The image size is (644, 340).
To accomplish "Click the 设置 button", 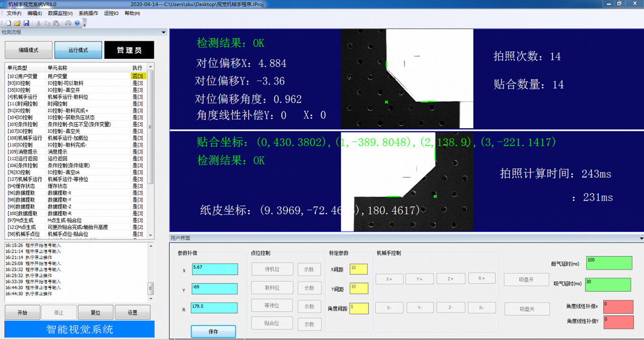I will click(132, 312).
